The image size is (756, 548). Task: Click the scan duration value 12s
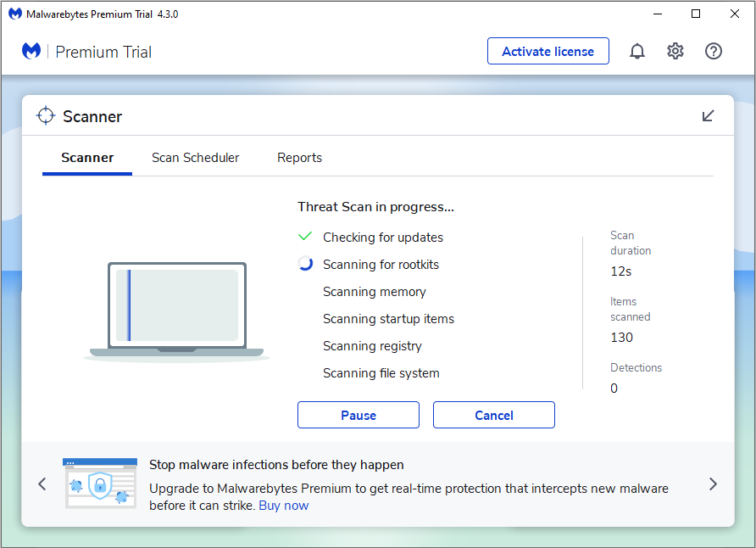621,271
